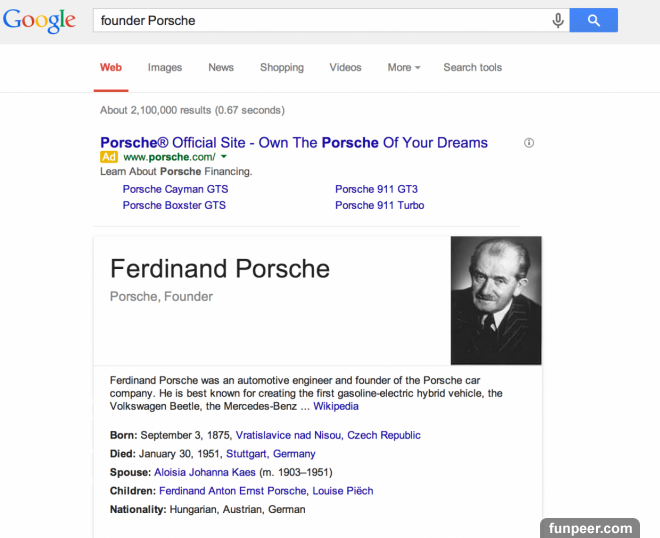Click the ad info circle icon

pyautogui.click(x=529, y=143)
